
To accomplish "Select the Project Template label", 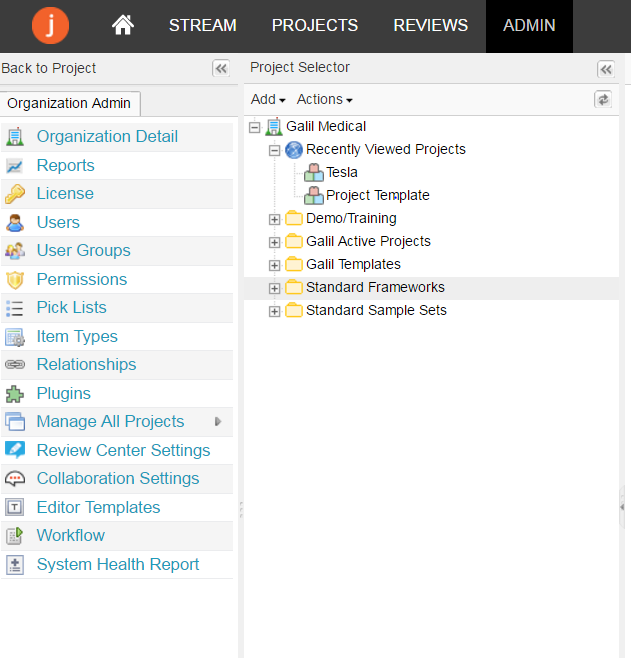I will [x=378, y=196].
